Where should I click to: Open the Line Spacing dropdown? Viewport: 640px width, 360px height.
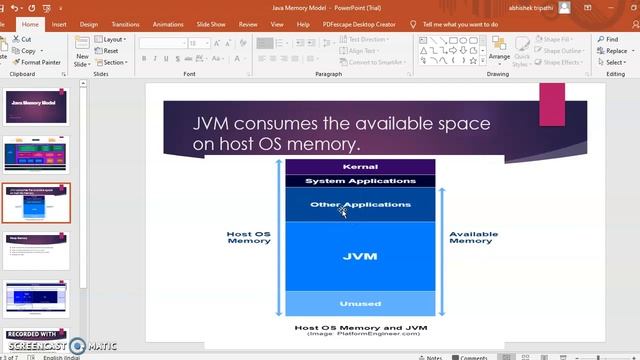tap(327, 43)
